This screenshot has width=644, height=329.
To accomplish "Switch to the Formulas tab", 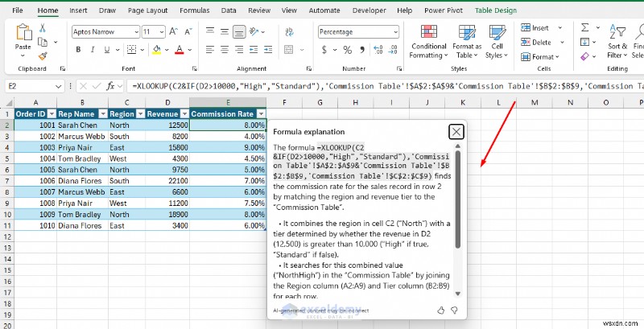I will (x=195, y=10).
